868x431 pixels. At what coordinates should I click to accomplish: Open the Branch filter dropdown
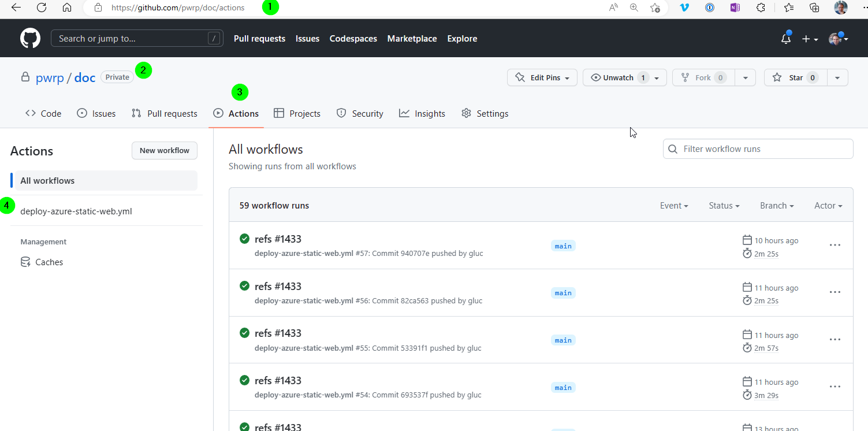(777, 206)
